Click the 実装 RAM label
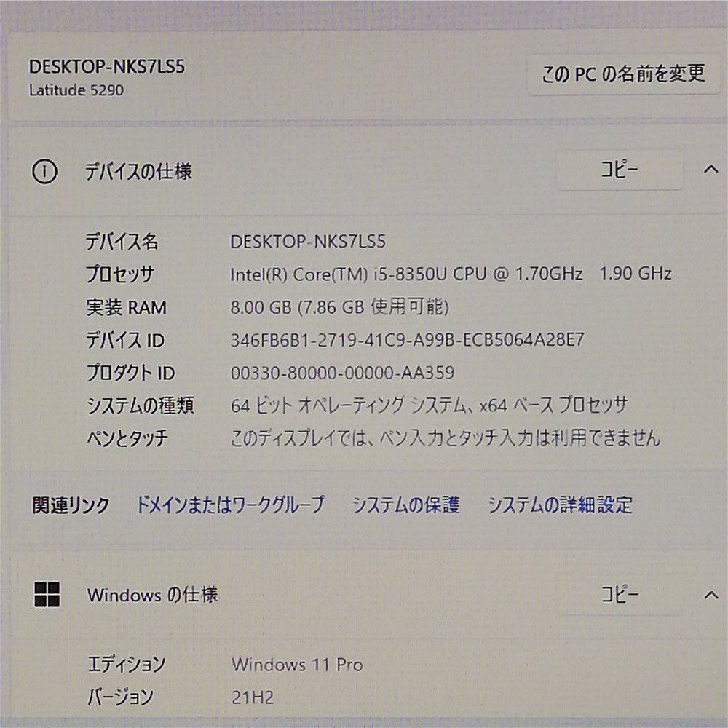This screenshot has height=728, width=728. click(x=126, y=307)
